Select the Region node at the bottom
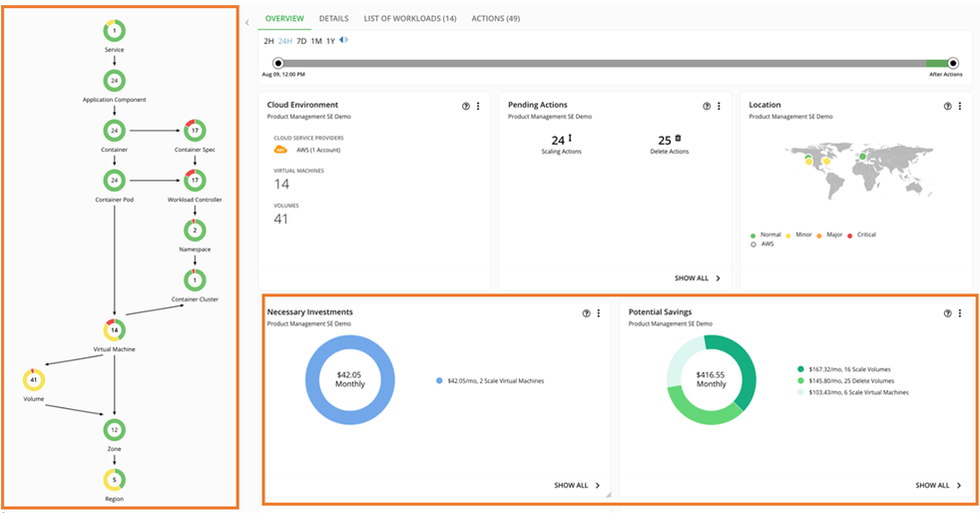The width and height of the screenshot is (980, 514). 115,480
